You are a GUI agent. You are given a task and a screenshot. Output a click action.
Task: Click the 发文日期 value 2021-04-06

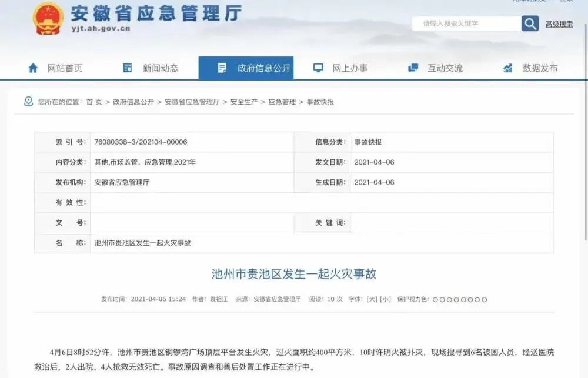(374, 162)
